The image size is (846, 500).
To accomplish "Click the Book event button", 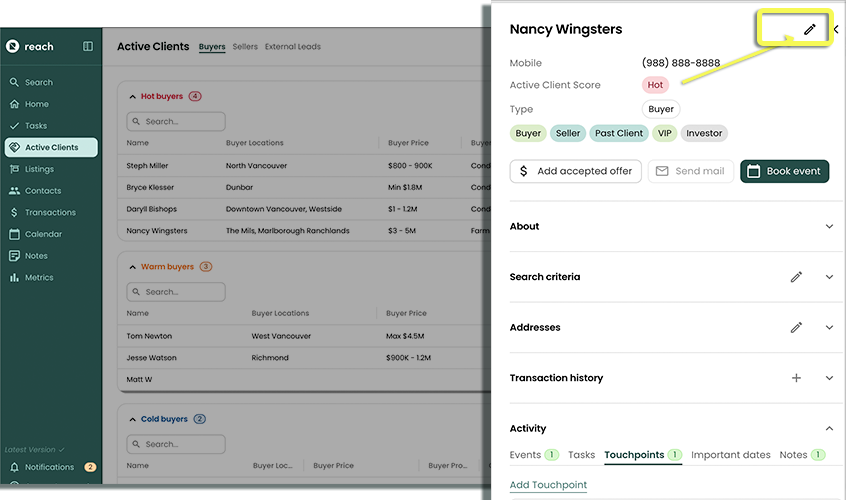I will 784,171.
